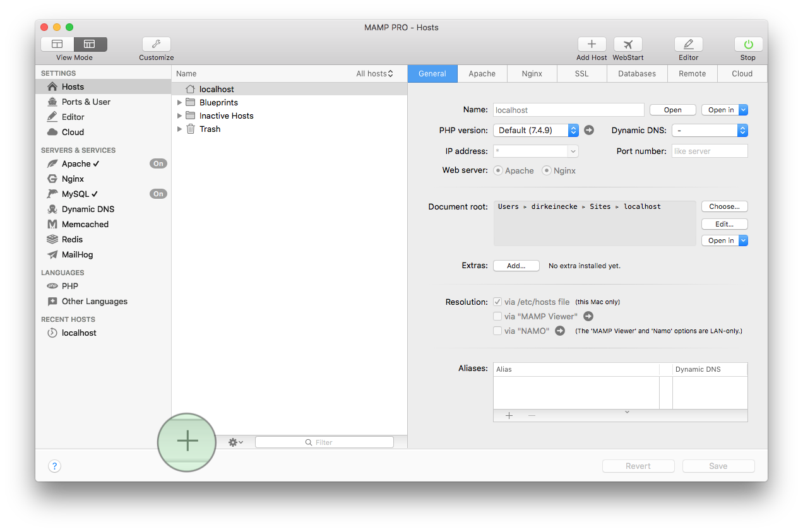Select Nginx as the web server
803x532 pixels.
[x=546, y=170]
